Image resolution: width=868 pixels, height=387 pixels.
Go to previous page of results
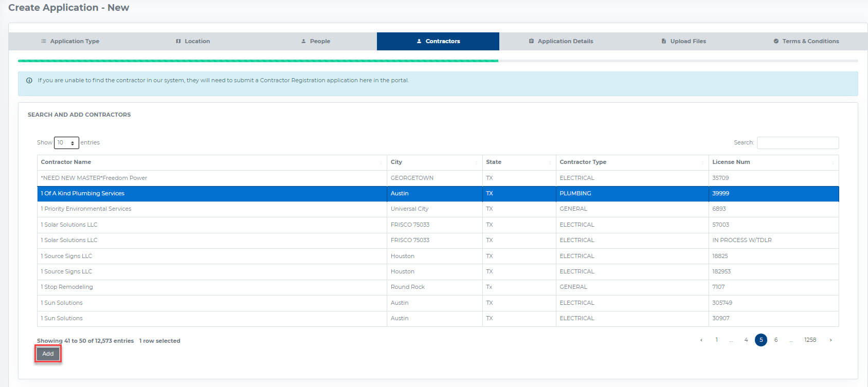coord(701,340)
